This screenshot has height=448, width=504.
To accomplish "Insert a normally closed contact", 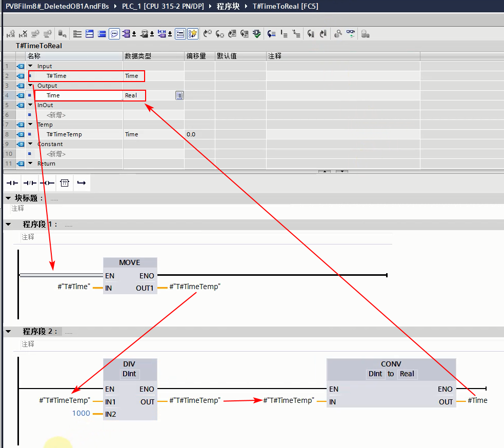I will 30,183.
